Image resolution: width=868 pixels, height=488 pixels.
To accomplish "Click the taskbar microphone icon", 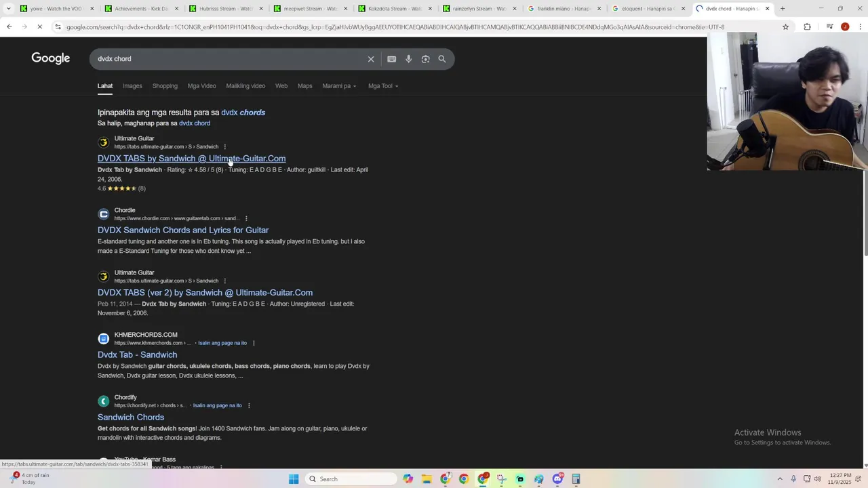I will click(x=793, y=479).
